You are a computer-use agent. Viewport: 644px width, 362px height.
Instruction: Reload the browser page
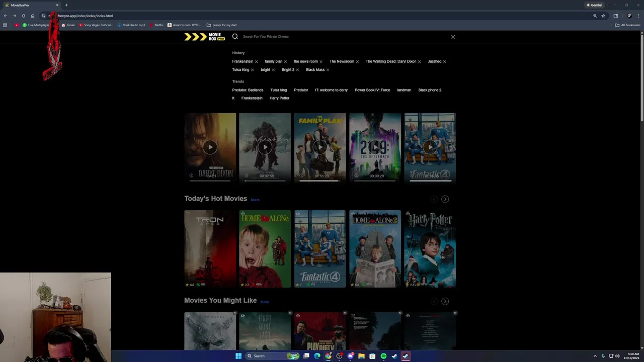(x=23, y=16)
